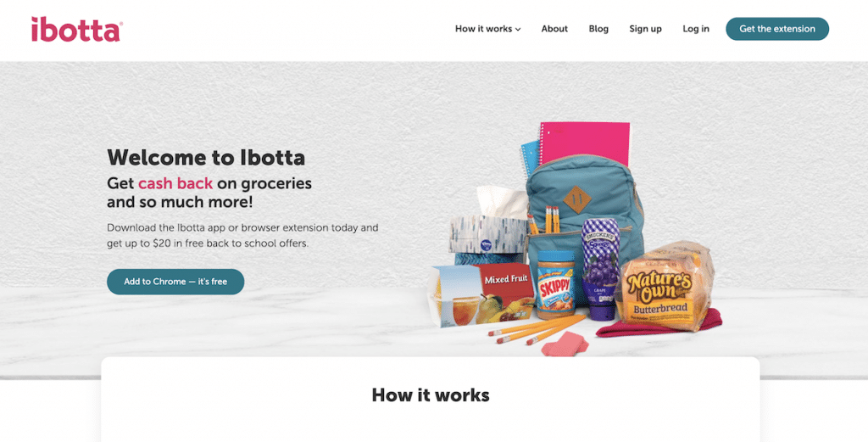
Task: Choose Log in from header
Action: pyautogui.click(x=696, y=29)
